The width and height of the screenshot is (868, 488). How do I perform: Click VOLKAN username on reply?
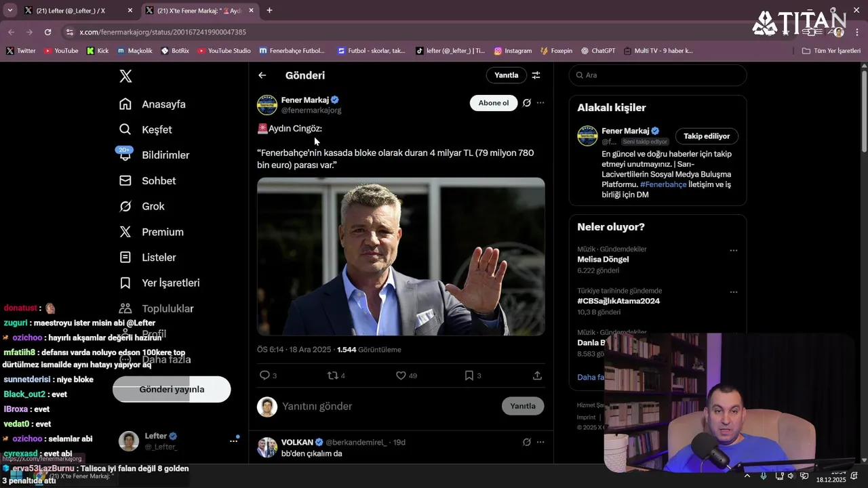[x=297, y=442]
